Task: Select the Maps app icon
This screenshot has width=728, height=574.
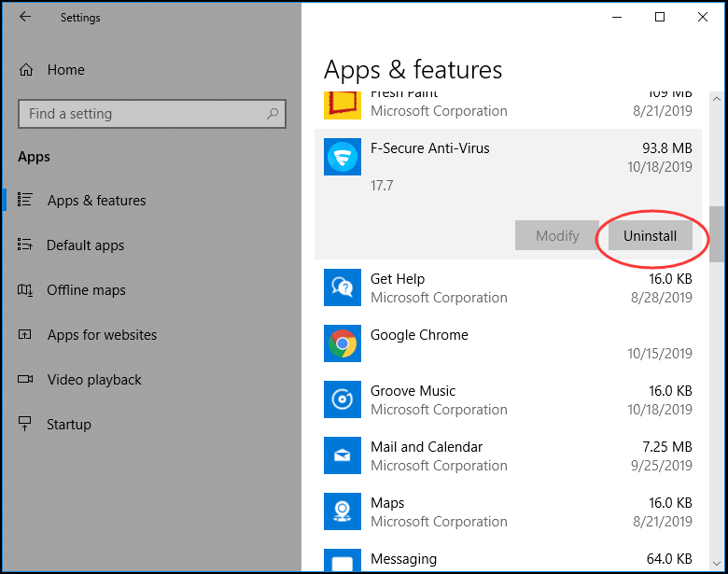Action: tap(343, 511)
